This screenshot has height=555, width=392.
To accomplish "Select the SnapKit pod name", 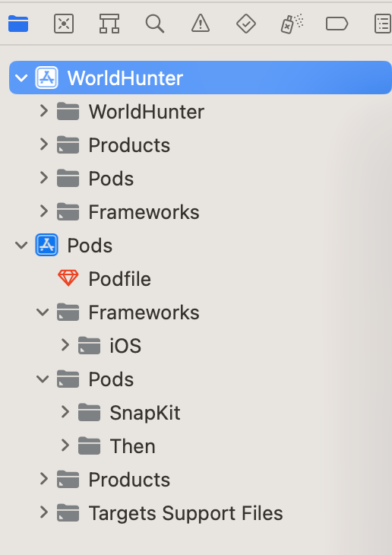I will tap(144, 413).
